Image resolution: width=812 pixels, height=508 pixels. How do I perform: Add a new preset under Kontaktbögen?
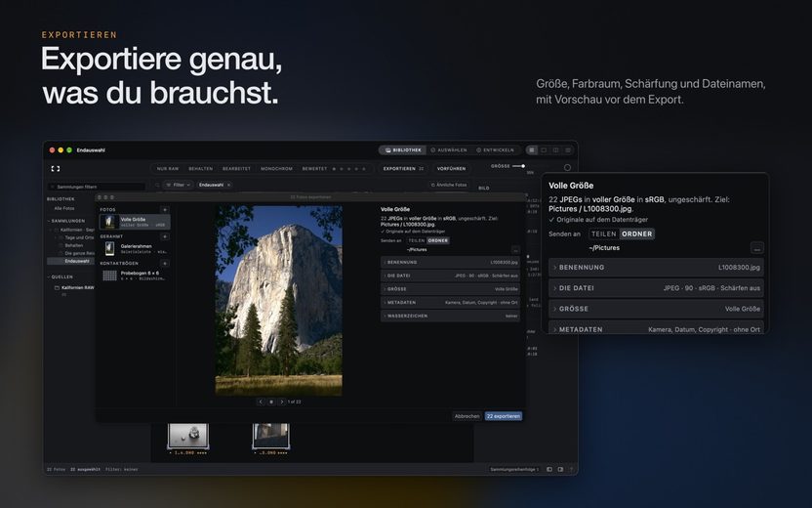point(165,264)
